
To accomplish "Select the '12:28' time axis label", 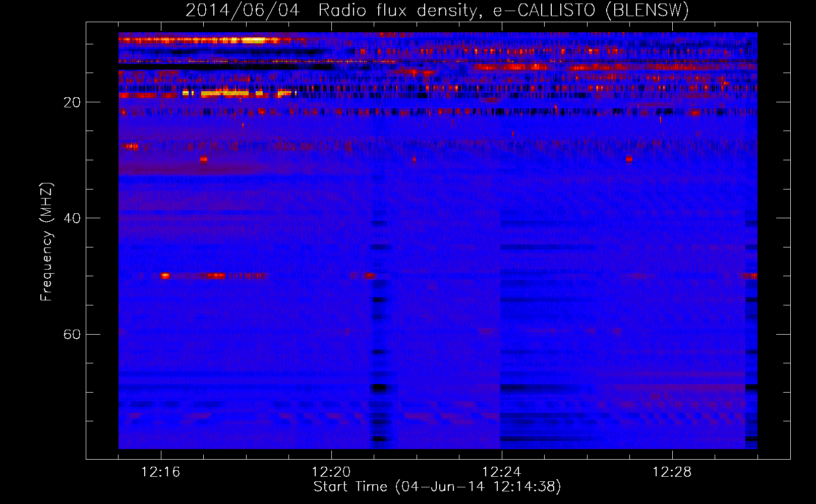I will tap(672, 472).
